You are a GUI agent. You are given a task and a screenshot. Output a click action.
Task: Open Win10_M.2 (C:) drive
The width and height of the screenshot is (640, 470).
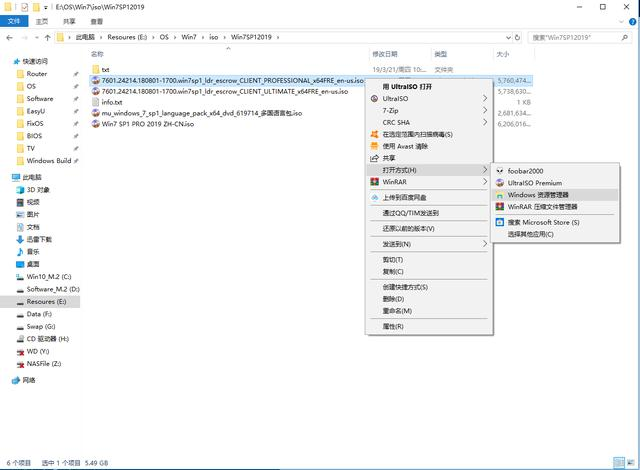point(49,277)
